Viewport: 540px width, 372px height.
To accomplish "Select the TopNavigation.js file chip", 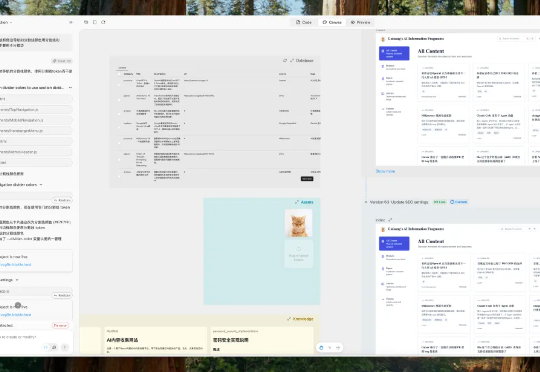I will click(36, 110).
